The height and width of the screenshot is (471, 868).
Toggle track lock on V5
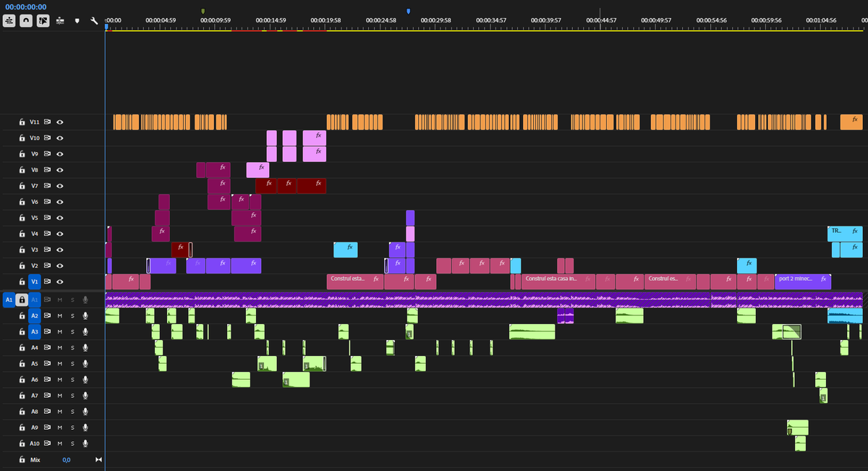[x=22, y=217]
